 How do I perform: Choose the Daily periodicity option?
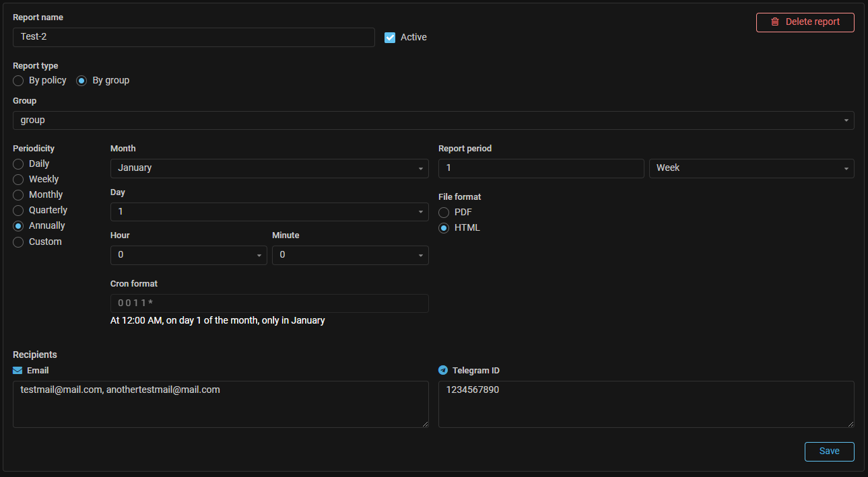point(19,164)
